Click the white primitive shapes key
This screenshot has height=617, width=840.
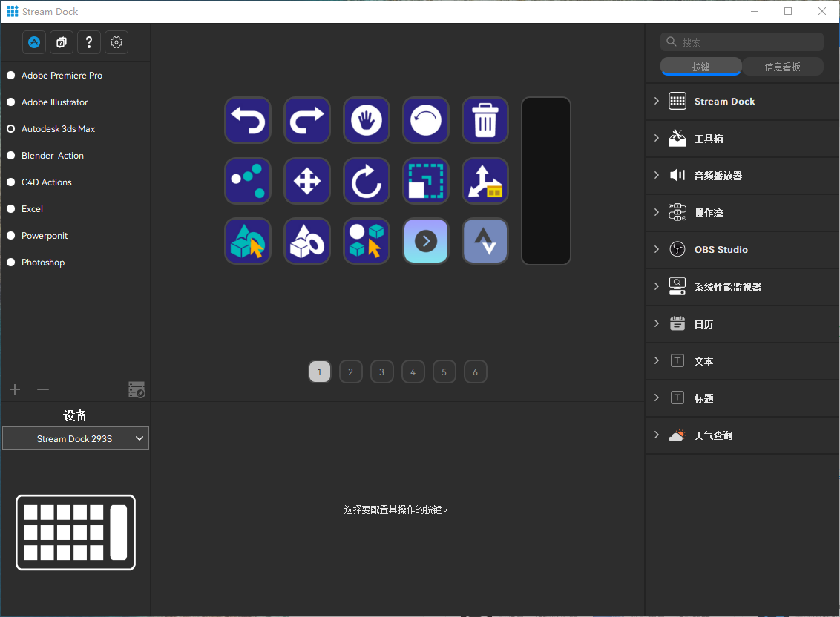(307, 241)
